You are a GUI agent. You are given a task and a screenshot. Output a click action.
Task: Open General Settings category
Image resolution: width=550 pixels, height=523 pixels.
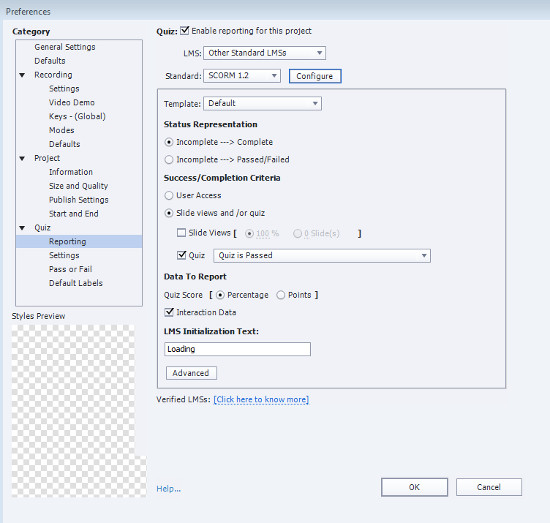[x=65, y=47]
